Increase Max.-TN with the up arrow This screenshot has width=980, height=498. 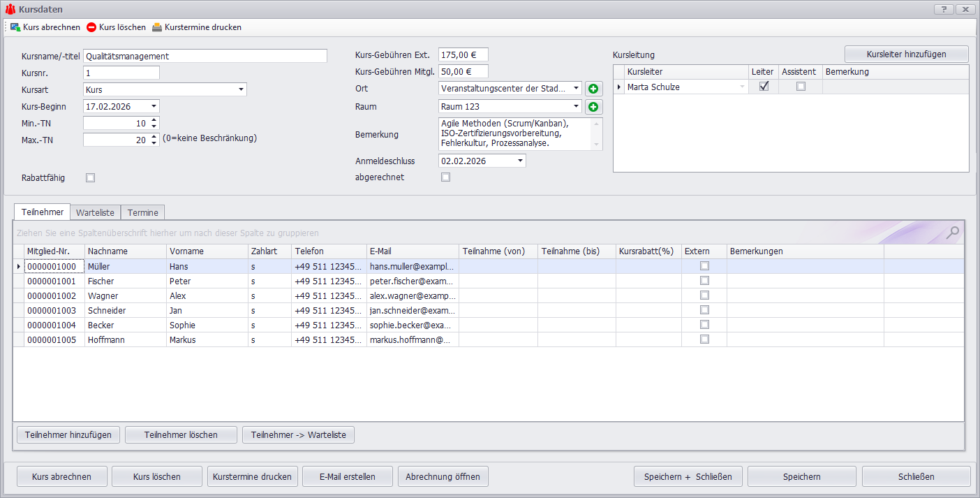pyautogui.click(x=154, y=136)
